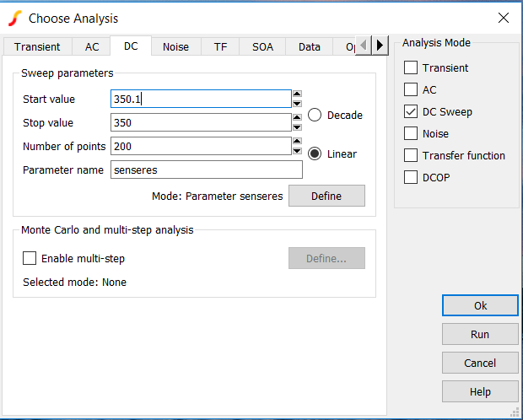Tick the Enable multi-step checkbox
The width and height of the screenshot is (523, 420).
[x=30, y=259]
